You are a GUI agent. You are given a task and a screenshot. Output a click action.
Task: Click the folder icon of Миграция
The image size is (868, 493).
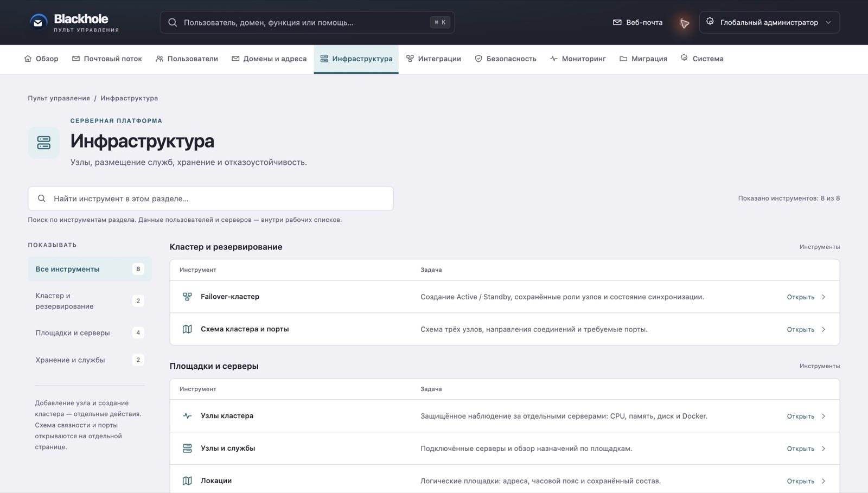click(623, 59)
